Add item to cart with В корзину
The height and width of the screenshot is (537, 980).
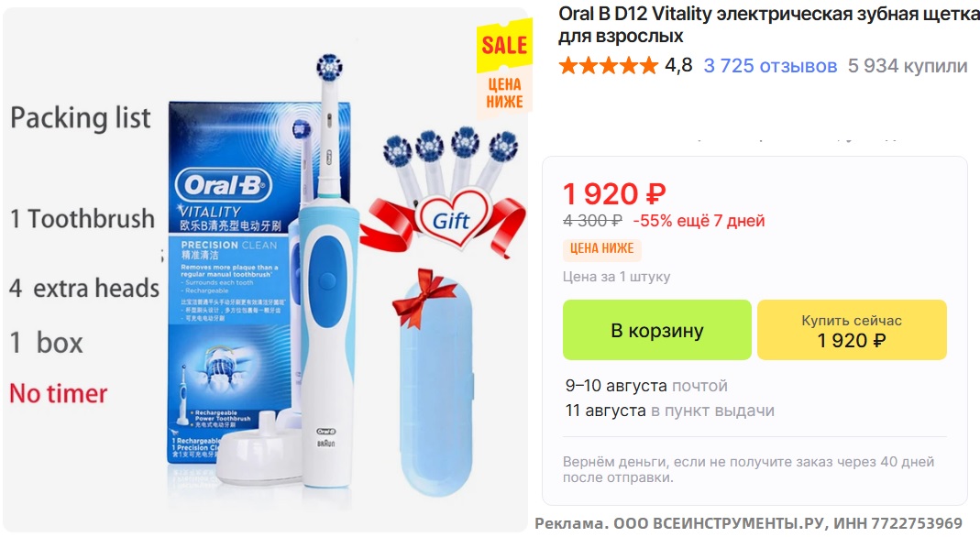657,330
